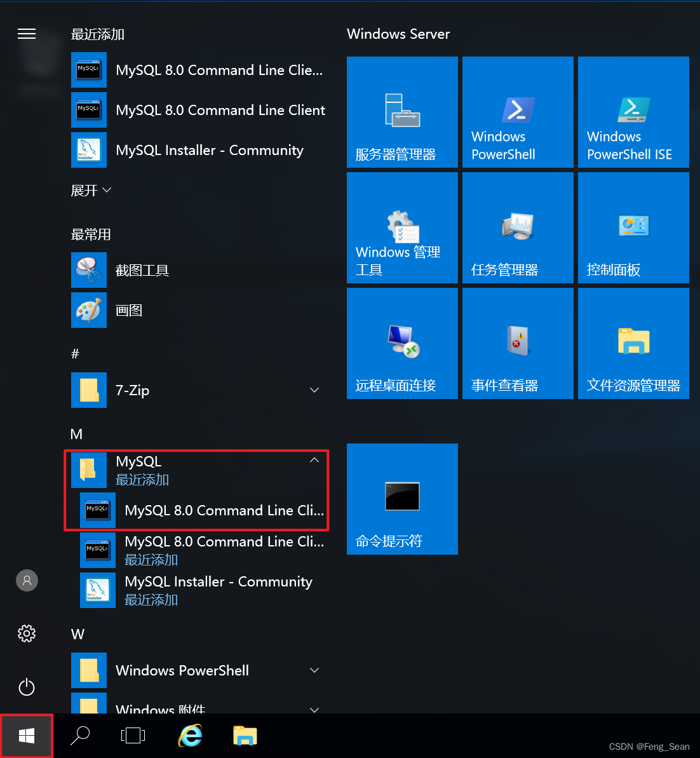Click the 最近添加 section heading
The image size is (700, 758).
pyautogui.click(x=98, y=34)
